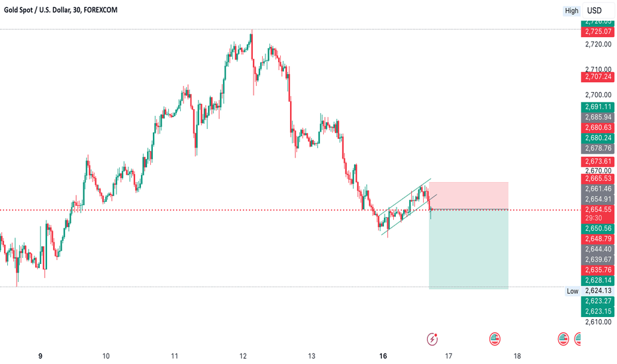Click the 2,691.11 green price label
The image size is (617, 364).
pos(598,107)
